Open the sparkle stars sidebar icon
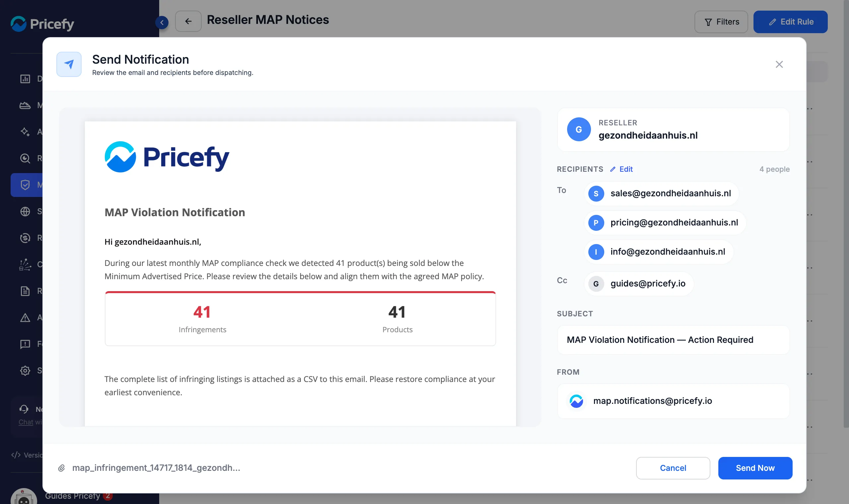The width and height of the screenshot is (849, 504). click(x=25, y=132)
